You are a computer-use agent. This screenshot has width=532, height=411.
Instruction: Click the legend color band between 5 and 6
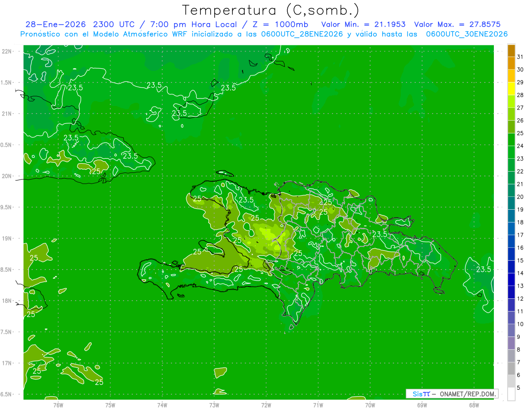(511, 381)
